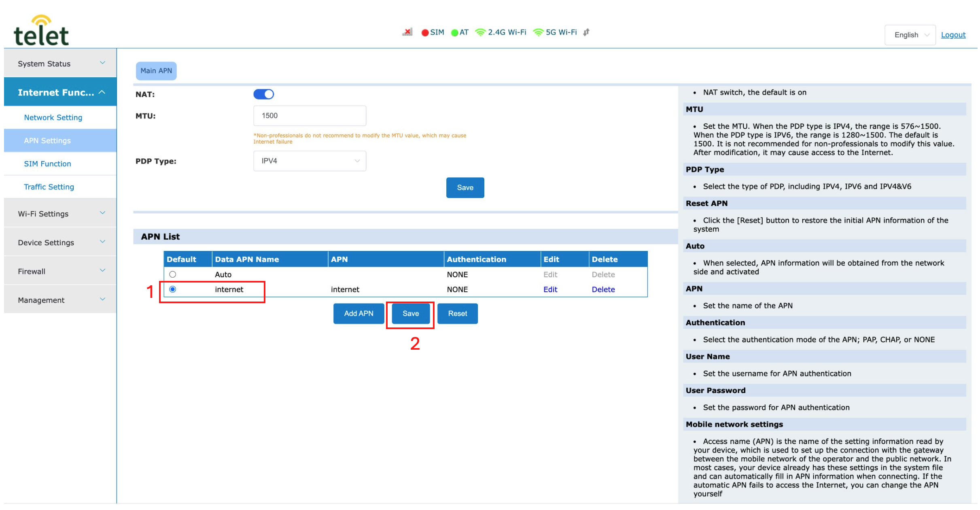Open the English language dropdown

point(910,35)
